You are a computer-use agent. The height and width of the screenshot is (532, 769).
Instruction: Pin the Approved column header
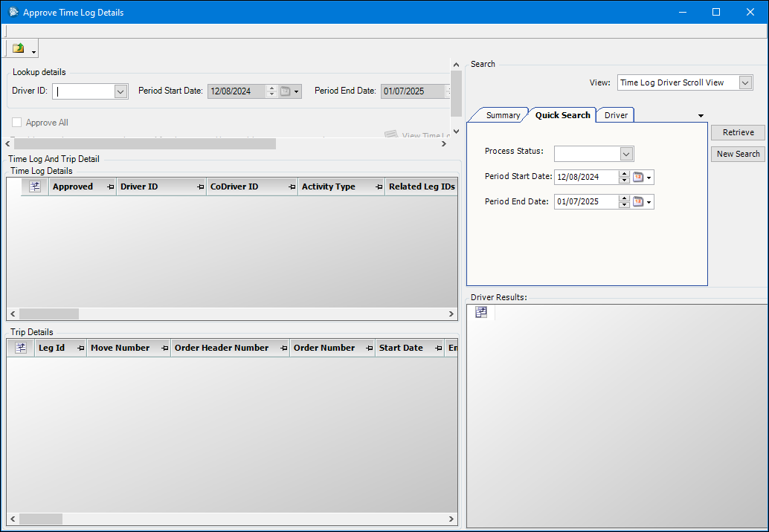[110, 187]
